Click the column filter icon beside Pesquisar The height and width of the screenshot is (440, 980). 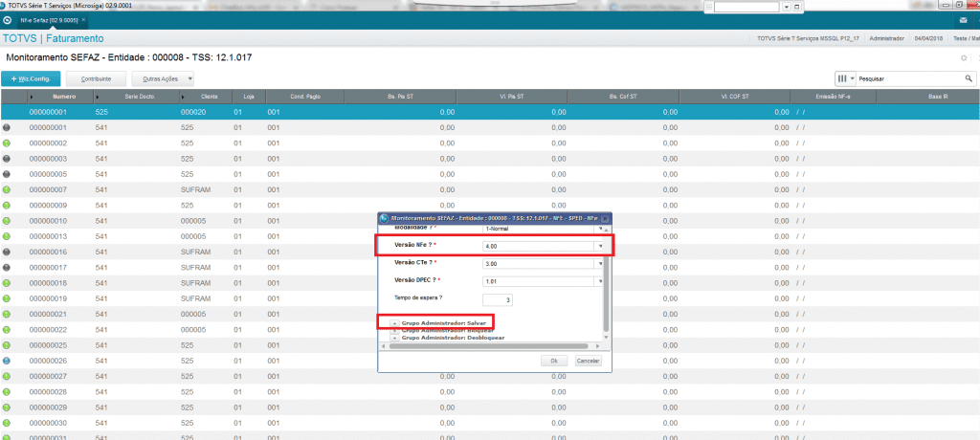tap(843, 77)
